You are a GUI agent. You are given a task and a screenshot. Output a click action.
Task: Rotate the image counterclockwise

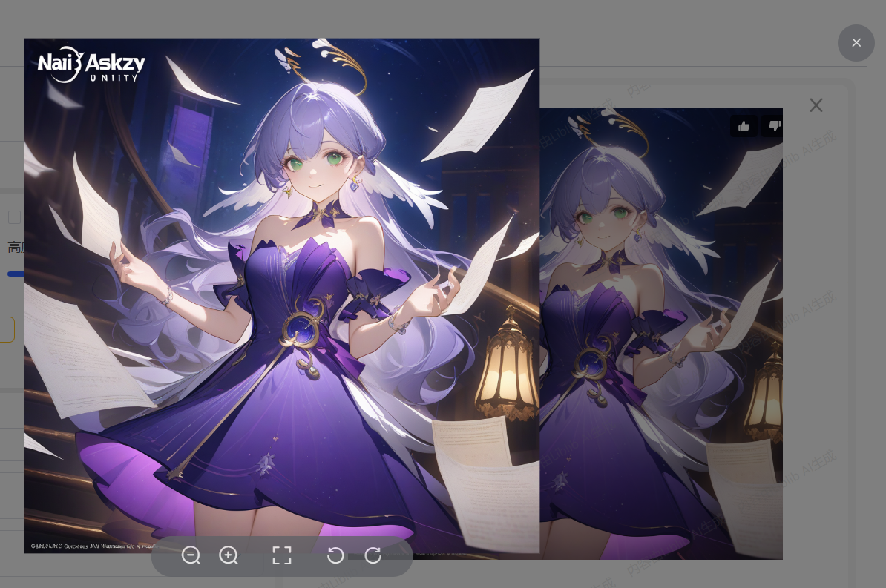pyautogui.click(x=335, y=555)
